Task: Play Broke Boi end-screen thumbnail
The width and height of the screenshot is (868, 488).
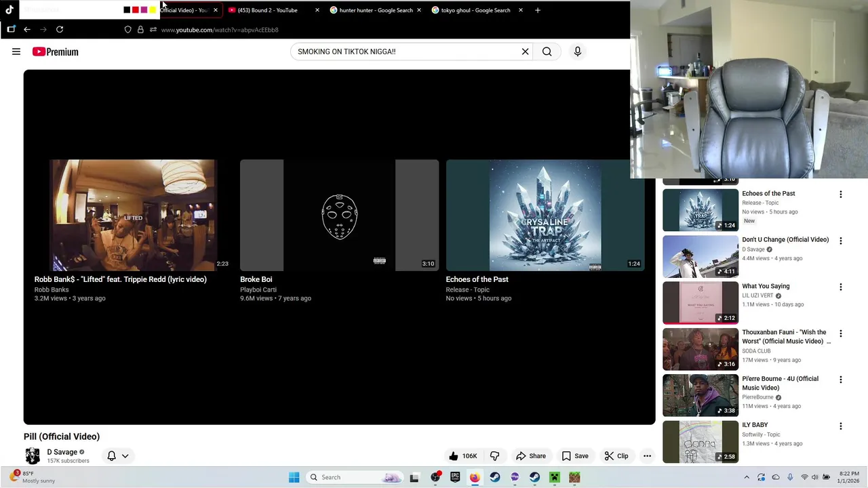Action: pos(339,216)
